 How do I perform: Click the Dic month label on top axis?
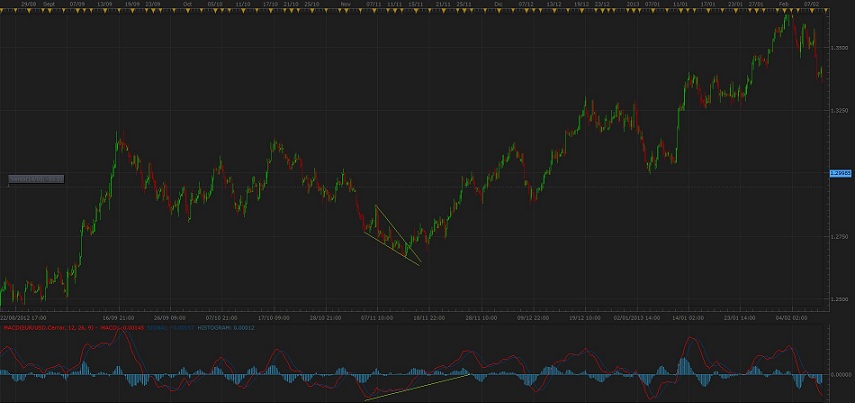(500, 4)
